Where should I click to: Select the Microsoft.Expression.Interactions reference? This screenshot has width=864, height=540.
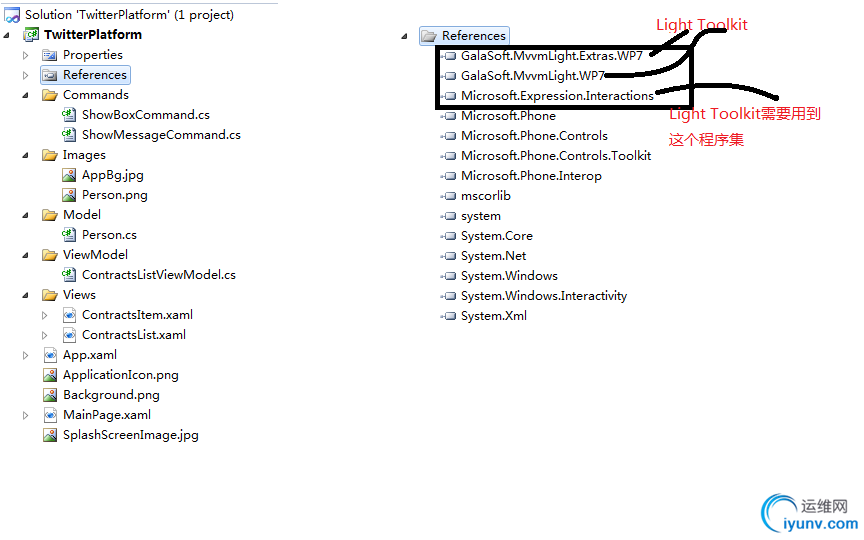pyautogui.click(x=557, y=96)
